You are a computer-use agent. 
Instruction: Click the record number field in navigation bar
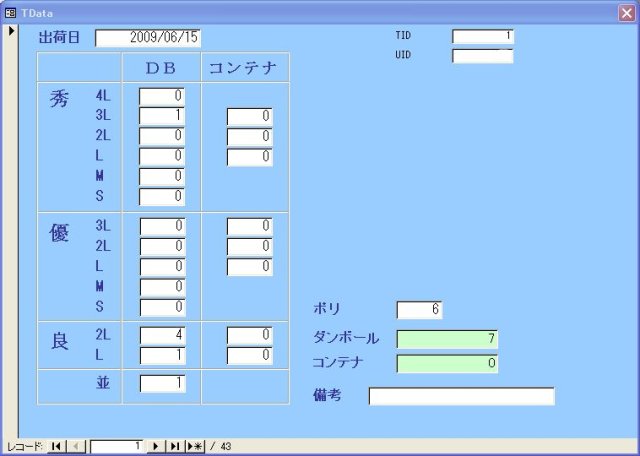[x=117, y=446]
